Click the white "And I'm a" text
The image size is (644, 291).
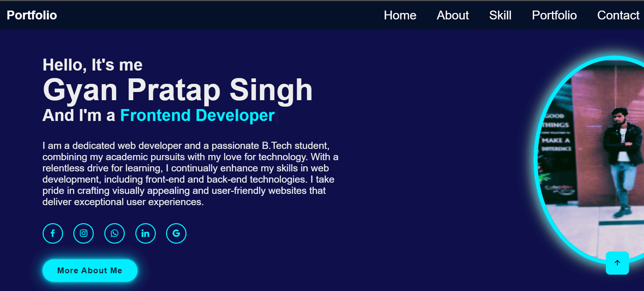(x=79, y=115)
